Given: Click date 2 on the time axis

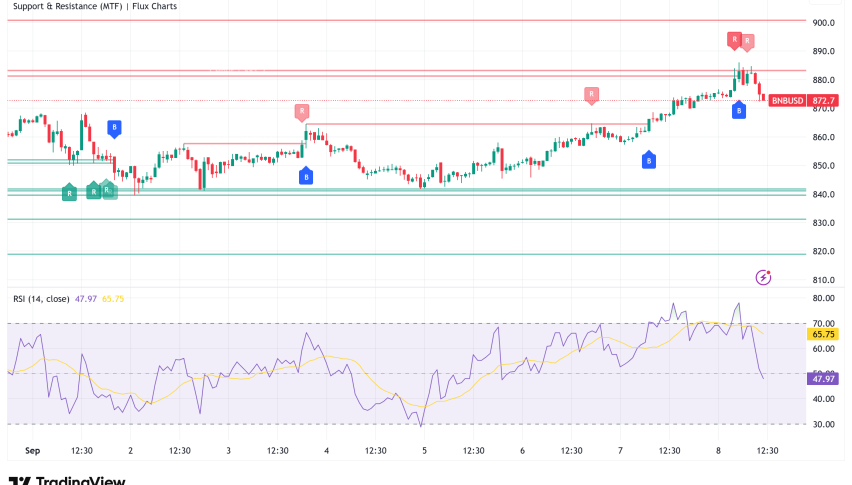Looking at the screenshot, I should coord(130,451).
